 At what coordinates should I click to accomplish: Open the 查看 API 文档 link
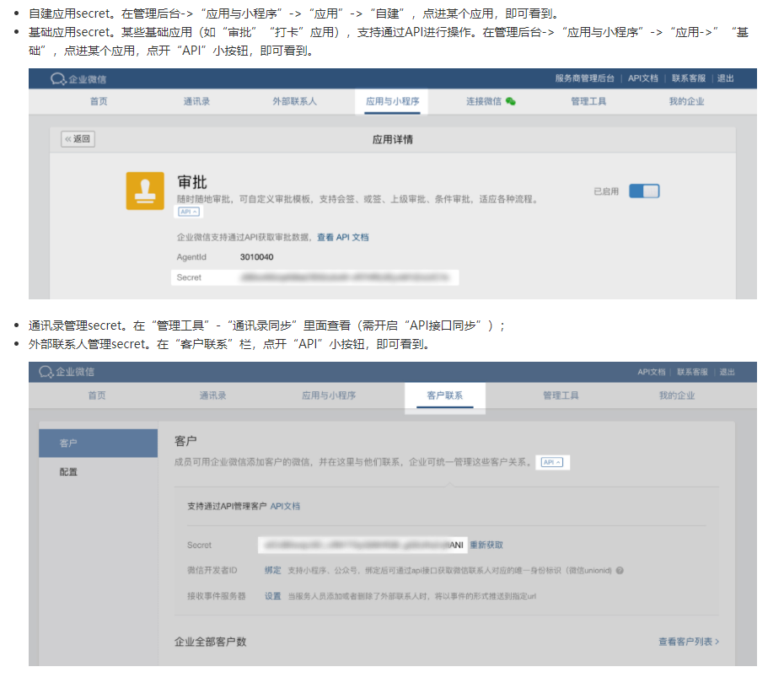[x=343, y=238]
